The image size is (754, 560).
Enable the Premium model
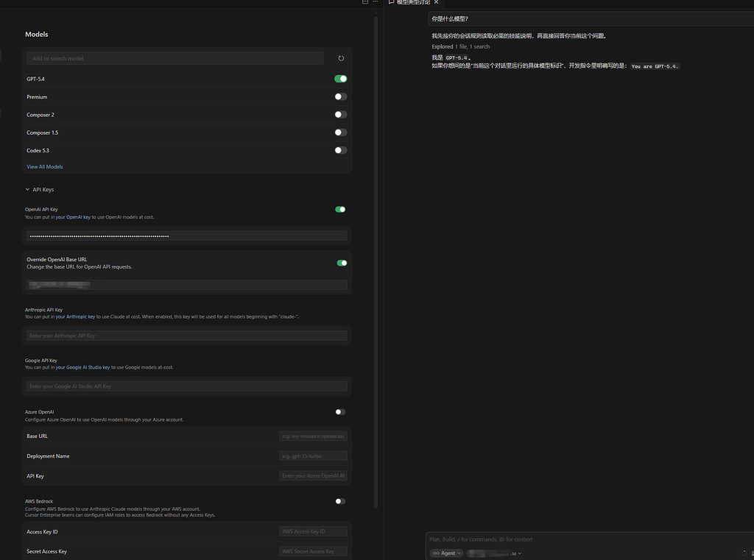340,96
